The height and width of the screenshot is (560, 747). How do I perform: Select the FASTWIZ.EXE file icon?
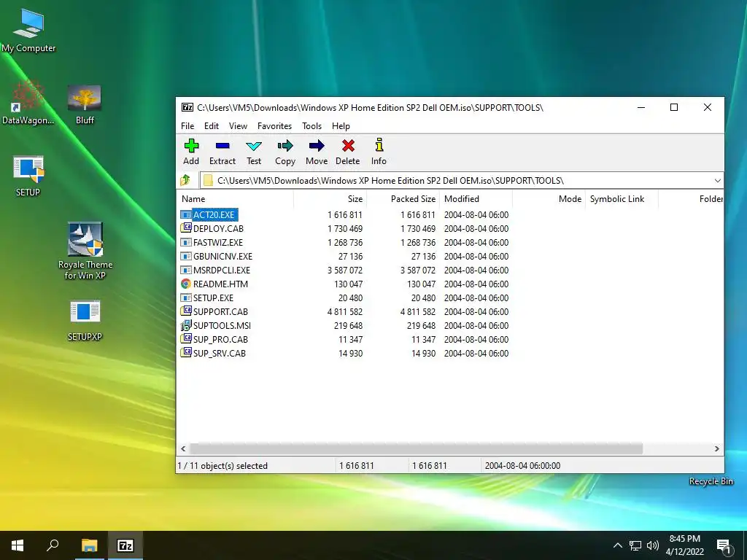186,242
